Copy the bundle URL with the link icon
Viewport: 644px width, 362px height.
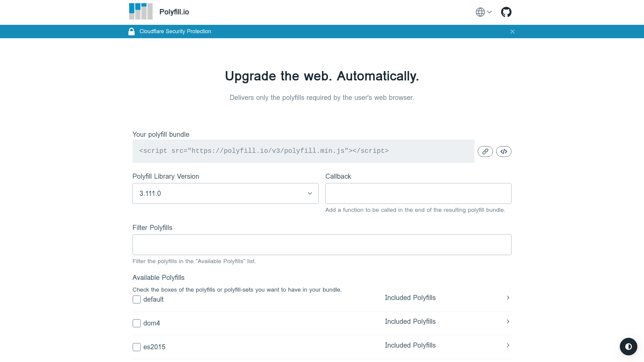pos(485,152)
